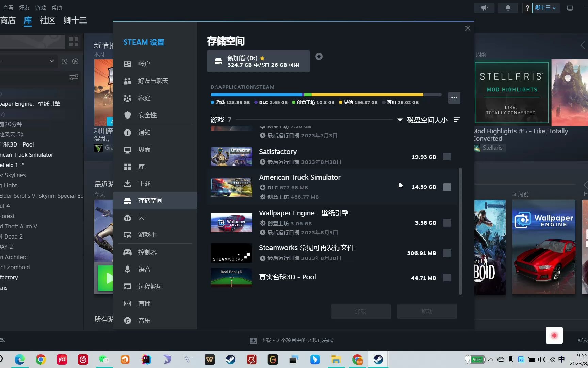Open the 商店 store tab
This screenshot has height=368, width=588.
(8, 20)
